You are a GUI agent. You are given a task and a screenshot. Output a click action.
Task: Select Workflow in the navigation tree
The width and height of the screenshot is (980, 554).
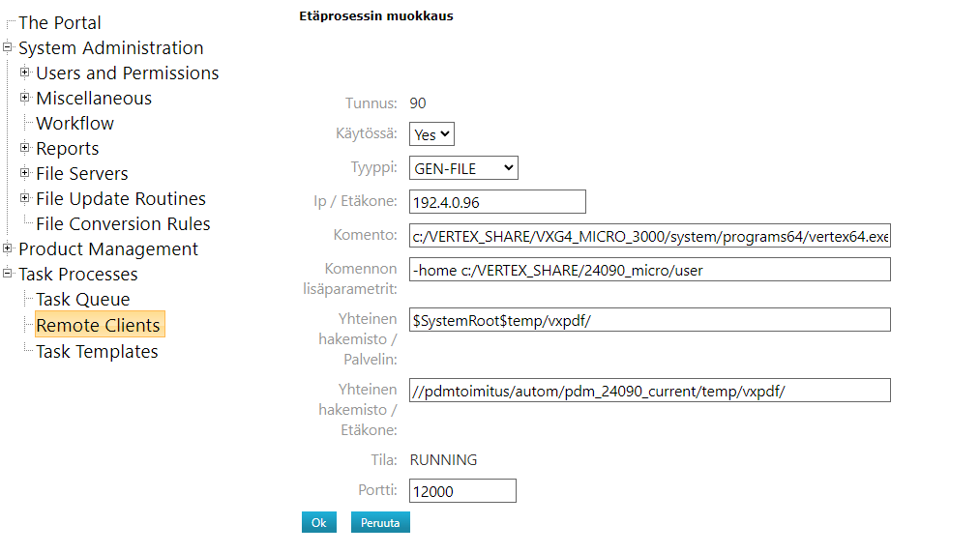coord(74,123)
